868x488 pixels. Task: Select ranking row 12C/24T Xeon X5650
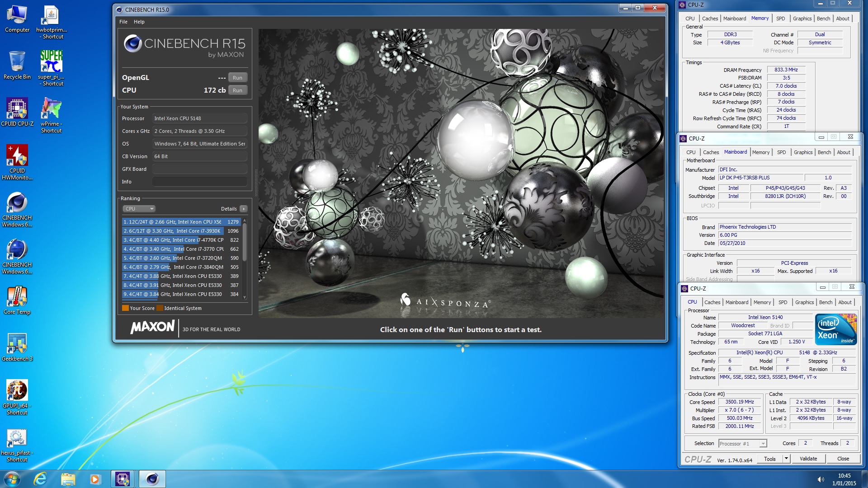point(181,222)
